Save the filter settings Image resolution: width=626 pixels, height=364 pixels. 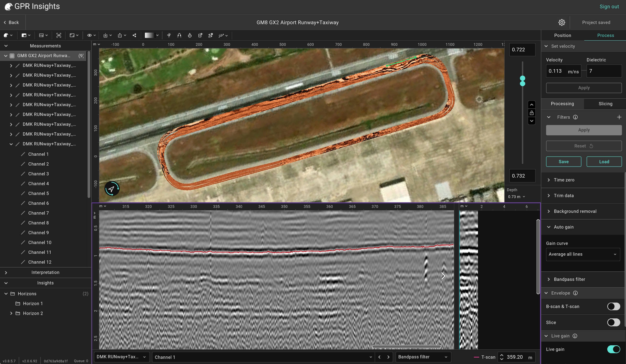coord(563,161)
